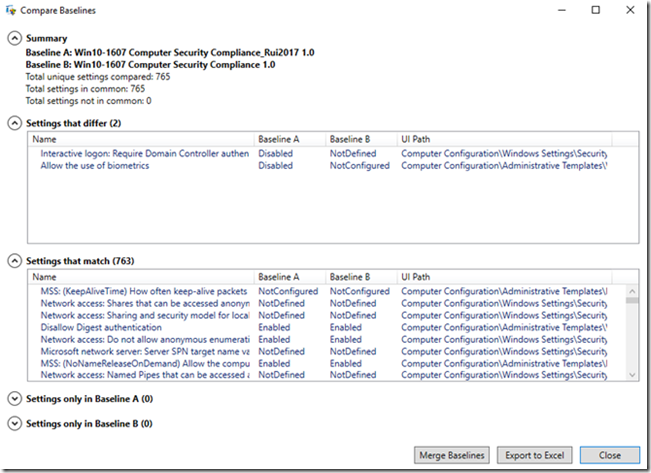Select Do not allow anonymous enumeration row

327,339
